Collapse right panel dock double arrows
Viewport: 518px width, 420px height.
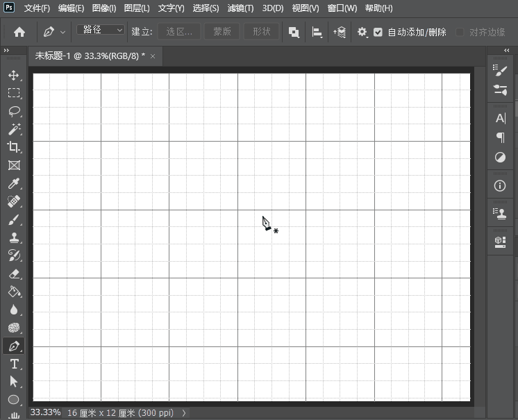click(x=506, y=51)
